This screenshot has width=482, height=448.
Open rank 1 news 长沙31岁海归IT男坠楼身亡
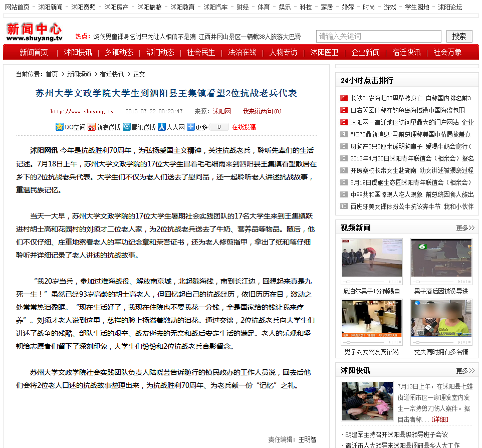click(385, 98)
